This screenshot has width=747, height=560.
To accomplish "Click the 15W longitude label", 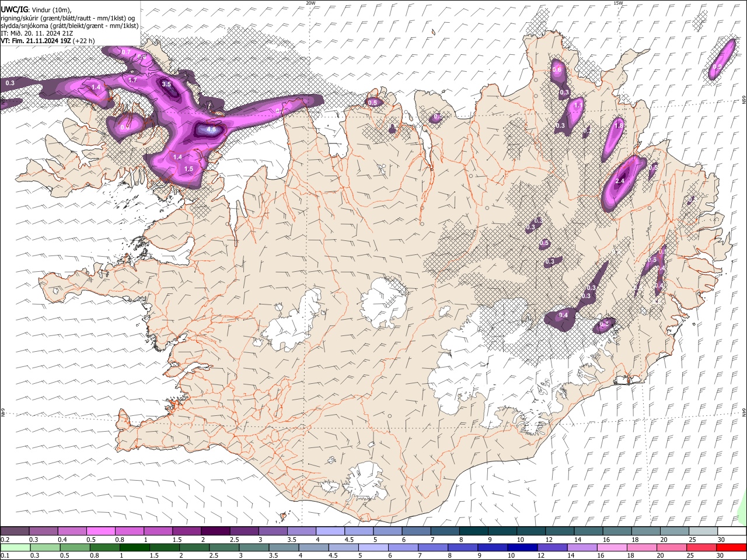I will (x=618, y=3).
